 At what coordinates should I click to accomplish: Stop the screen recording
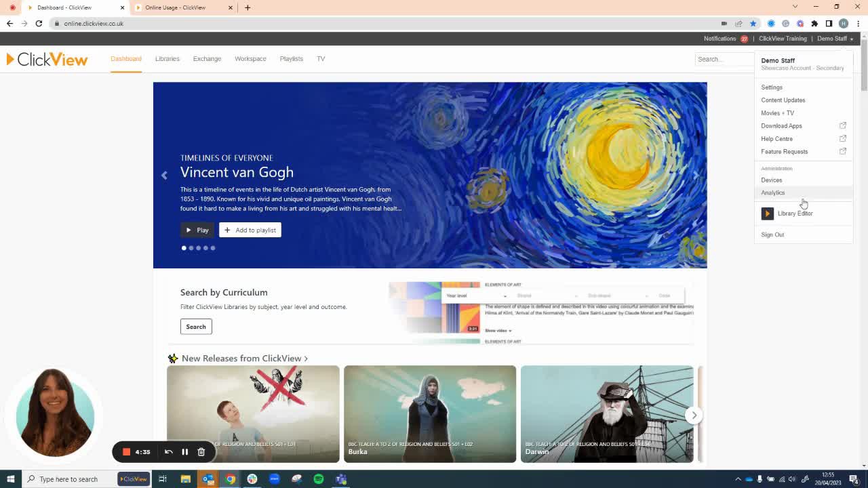126,452
